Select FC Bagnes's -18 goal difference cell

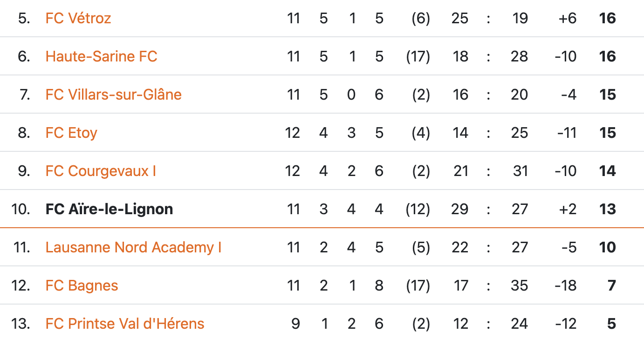[566, 285]
